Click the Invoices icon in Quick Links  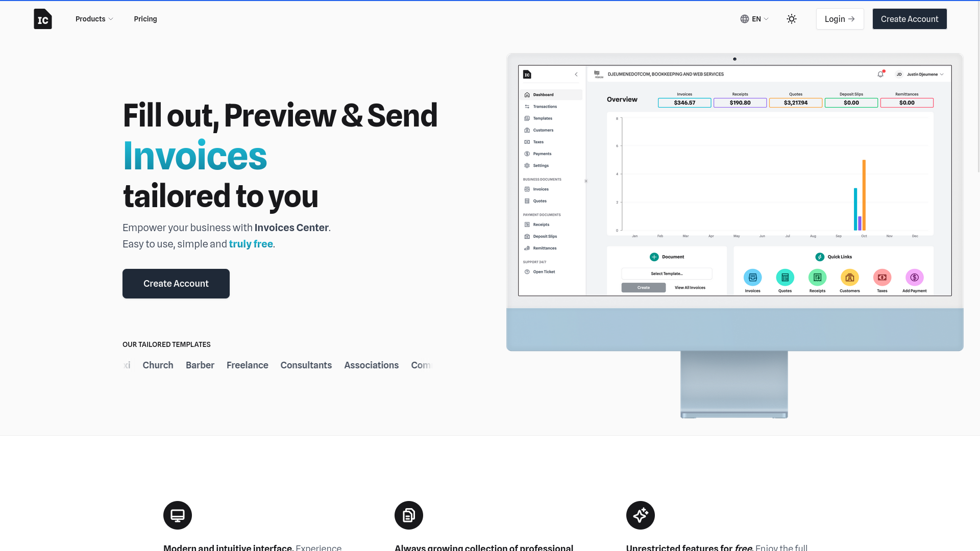tap(752, 277)
